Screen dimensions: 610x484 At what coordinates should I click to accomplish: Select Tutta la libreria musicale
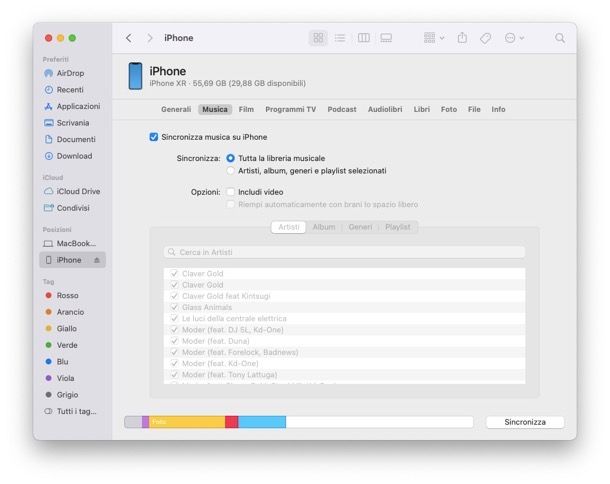pyautogui.click(x=231, y=158)
